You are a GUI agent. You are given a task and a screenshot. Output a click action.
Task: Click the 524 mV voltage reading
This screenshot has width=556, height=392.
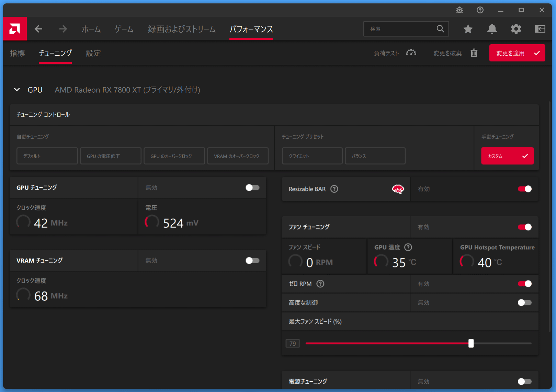pyautogui.click(x=181, y=223)
